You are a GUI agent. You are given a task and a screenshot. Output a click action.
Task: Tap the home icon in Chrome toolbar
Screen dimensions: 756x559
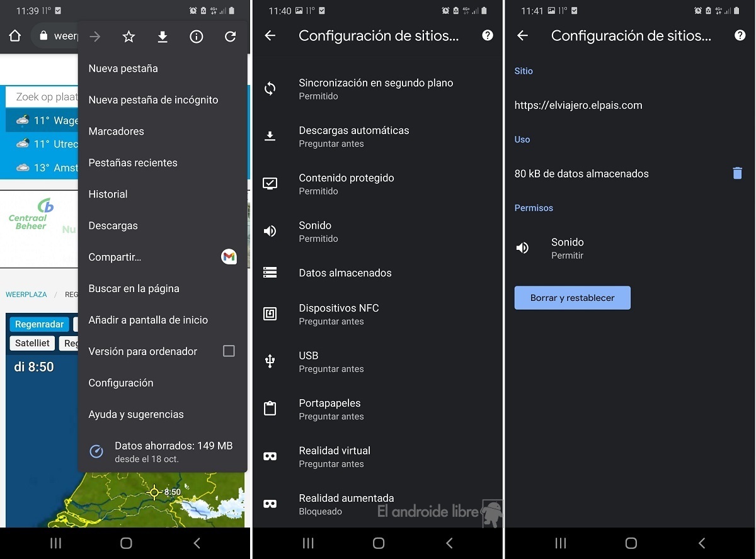click(15, 36)
